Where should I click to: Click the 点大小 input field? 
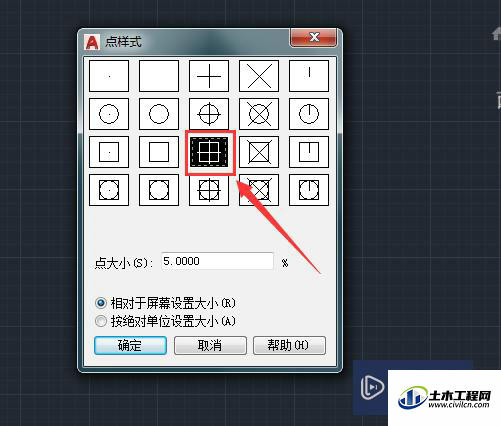tap(217, 261)
